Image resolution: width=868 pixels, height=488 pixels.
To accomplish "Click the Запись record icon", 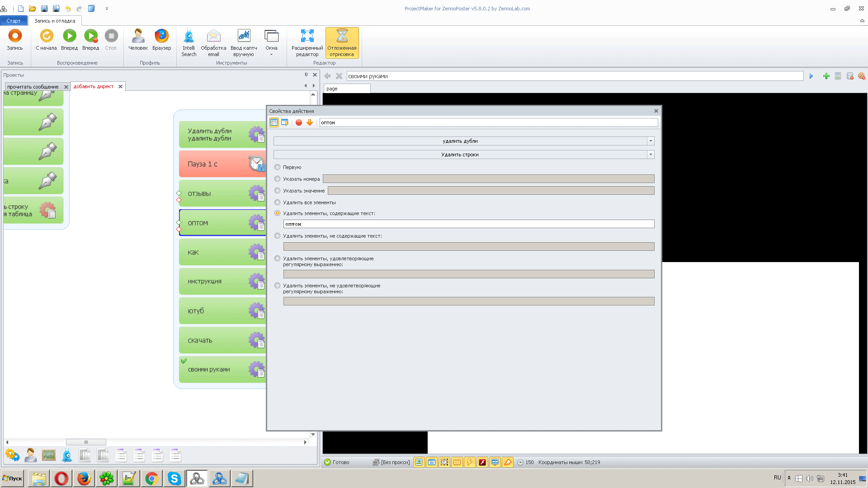I will 15,36.
